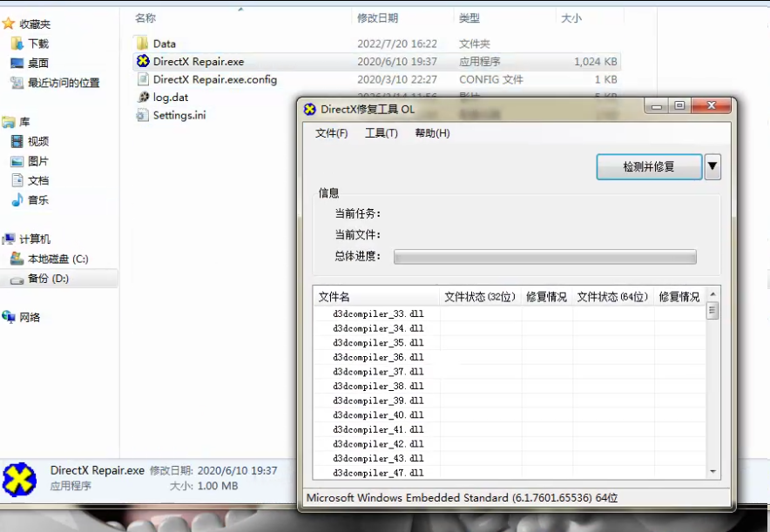Click the 桌面 icon in sidebar

click(17, 63)
